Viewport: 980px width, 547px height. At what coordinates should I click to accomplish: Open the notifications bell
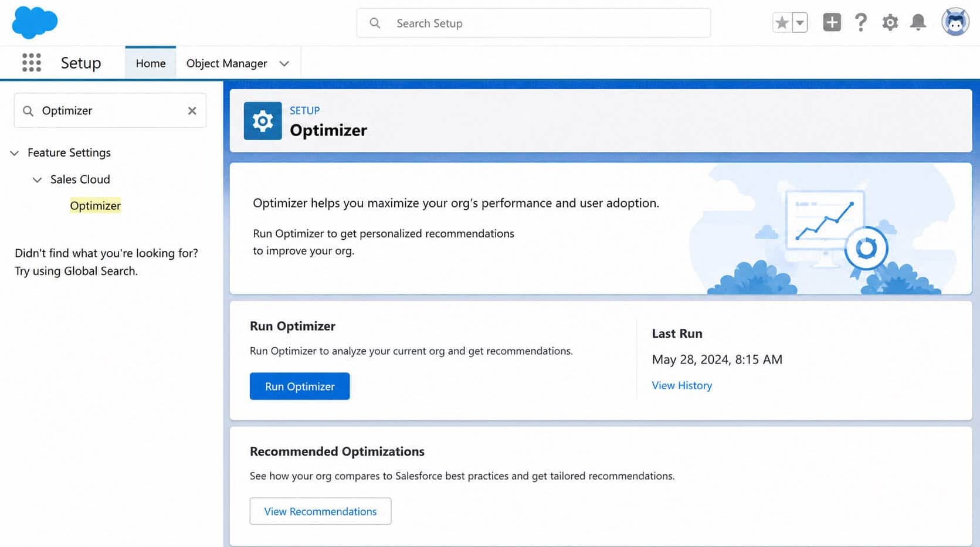click(918, 22)
